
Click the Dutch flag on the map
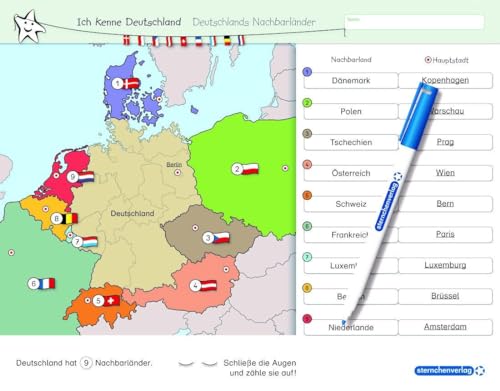(86, 177)
